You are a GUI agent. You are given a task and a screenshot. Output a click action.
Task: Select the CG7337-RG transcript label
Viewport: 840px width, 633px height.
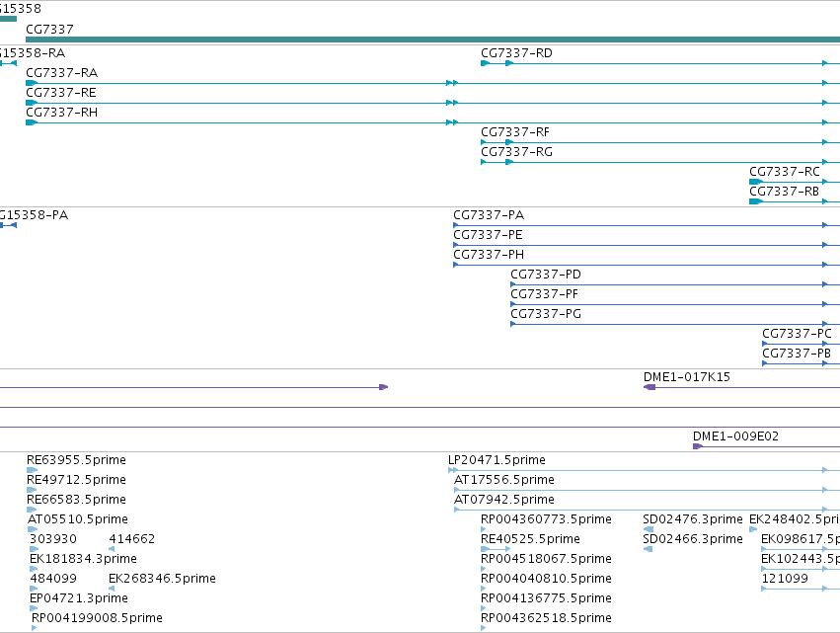516,152
